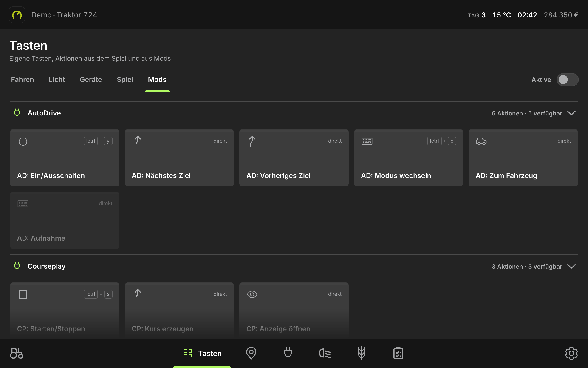Trigger AD: Modus wechseln action

408,158
